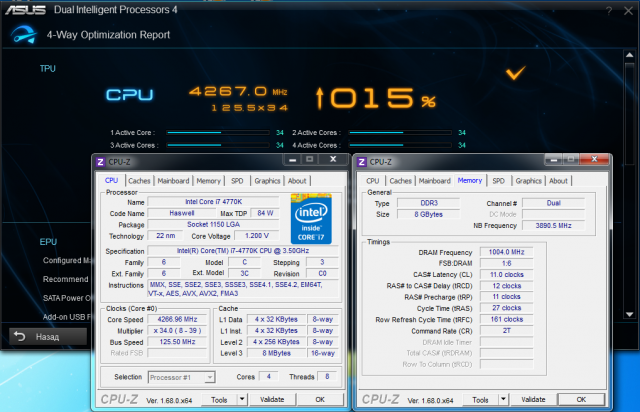Click scroll down arrow in ASUS report
Image resolution: width=640 pixels, height=412 pixels.
(629, 314)
